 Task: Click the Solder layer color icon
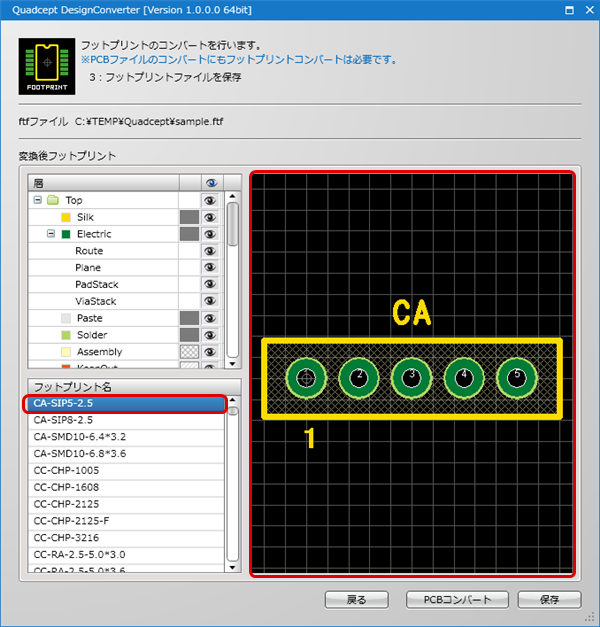click(66, 335)
